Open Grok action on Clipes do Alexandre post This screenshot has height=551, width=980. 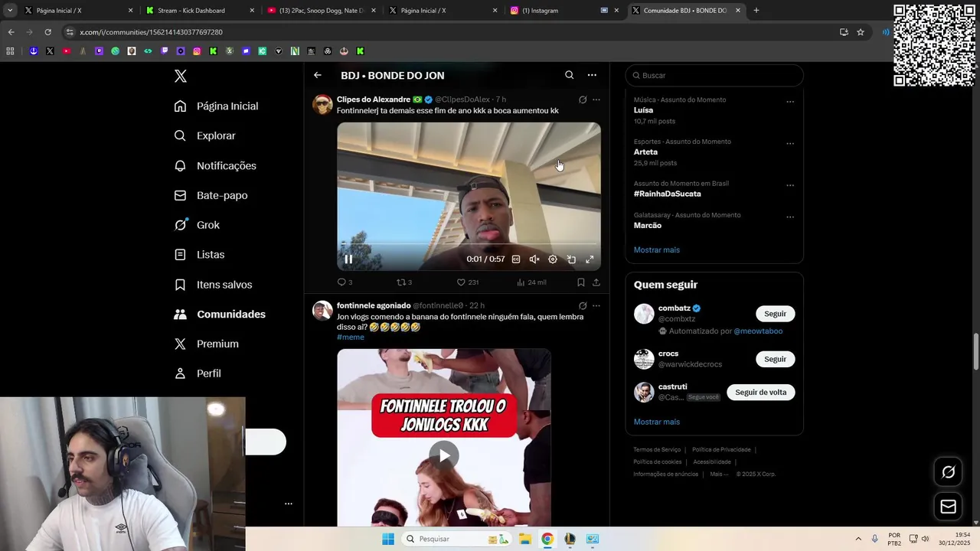click(x=583, y=99)
